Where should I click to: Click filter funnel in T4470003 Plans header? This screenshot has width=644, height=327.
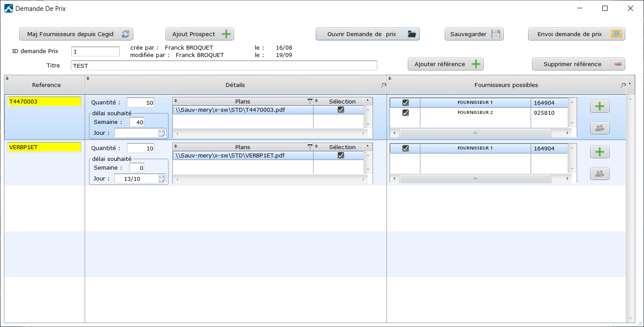(x=310, y=101)
